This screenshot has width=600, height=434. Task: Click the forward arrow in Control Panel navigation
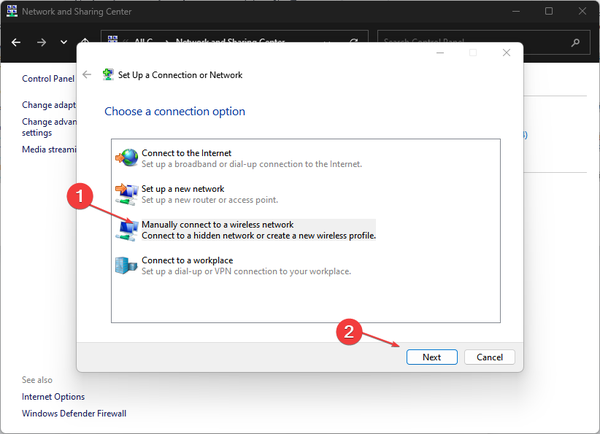click(41, 43)
